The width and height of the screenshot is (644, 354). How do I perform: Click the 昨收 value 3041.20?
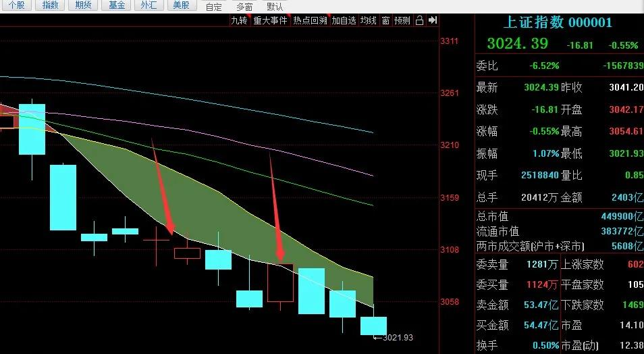click(x=626, y=87)
